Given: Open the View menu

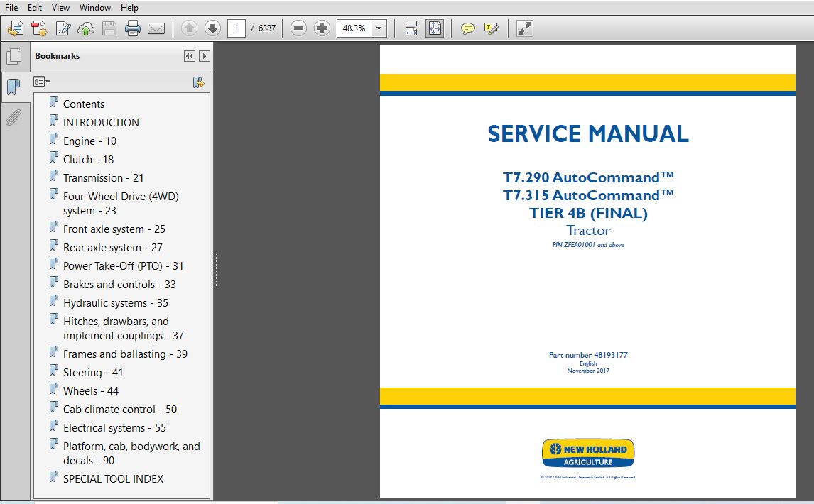Looking at the screenshot, I should click(x=61, y=7).
